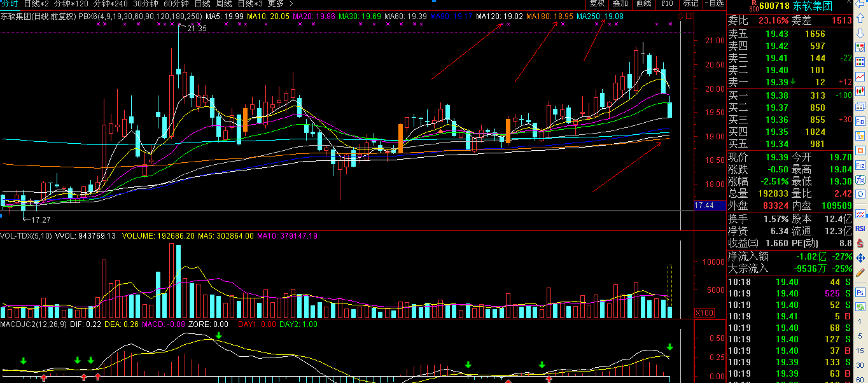868x383 pixels.
Task: Switch to the 分时 intraday tab
Action: [x=10, y=4]
